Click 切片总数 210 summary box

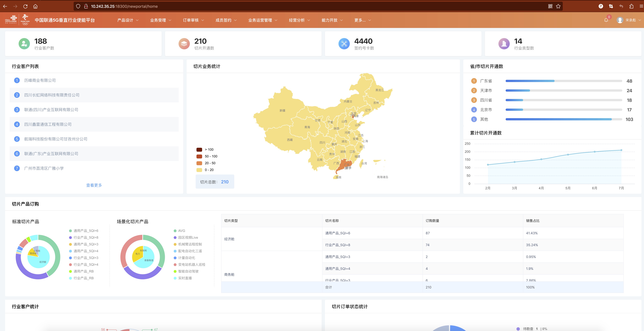pyautogui.click(x=215, y=182)
